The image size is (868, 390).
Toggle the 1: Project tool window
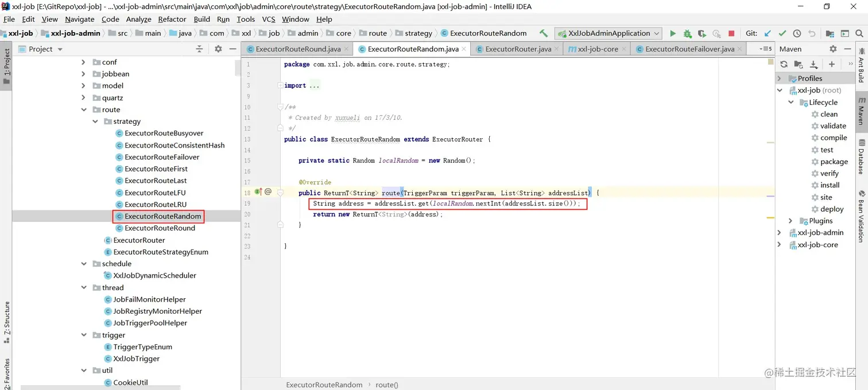pos(6,66)
